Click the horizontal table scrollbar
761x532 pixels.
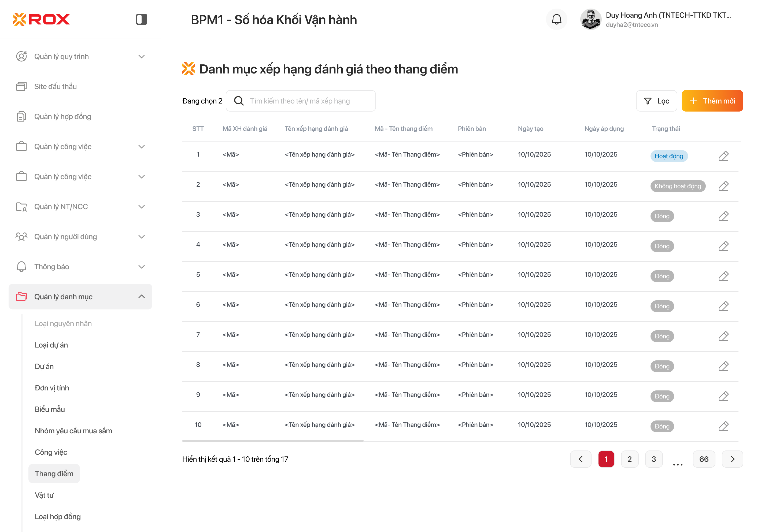272,441
